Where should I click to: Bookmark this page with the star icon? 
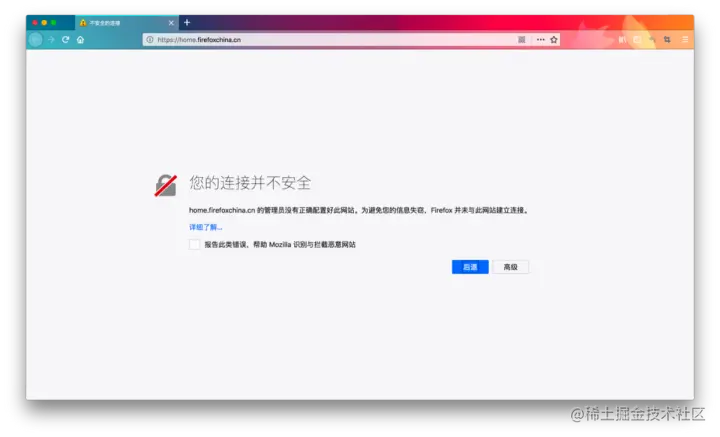tap(554, 40)
